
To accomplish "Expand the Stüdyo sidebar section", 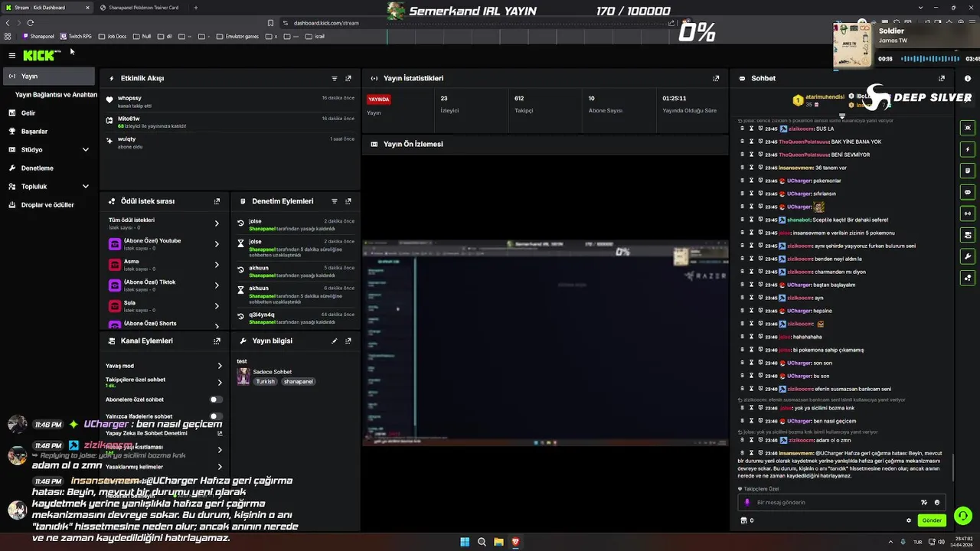I will click(85, 150).
